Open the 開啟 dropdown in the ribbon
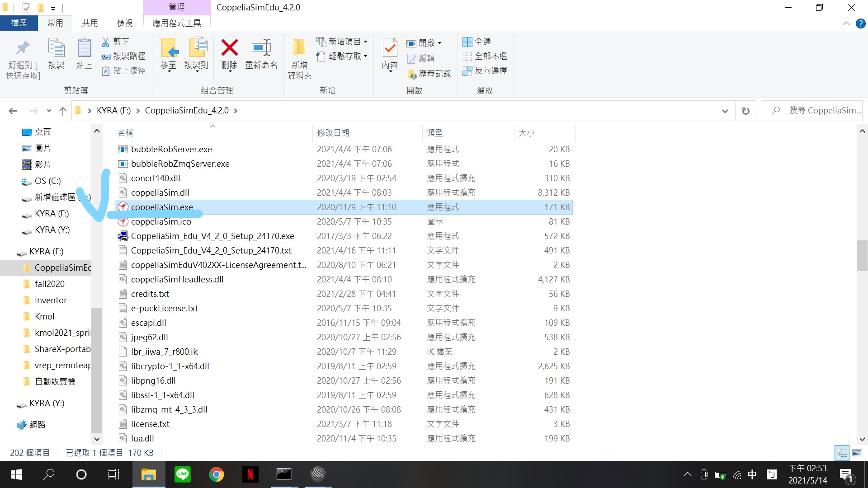The image size is (868, 488). (x=424, y=43)
